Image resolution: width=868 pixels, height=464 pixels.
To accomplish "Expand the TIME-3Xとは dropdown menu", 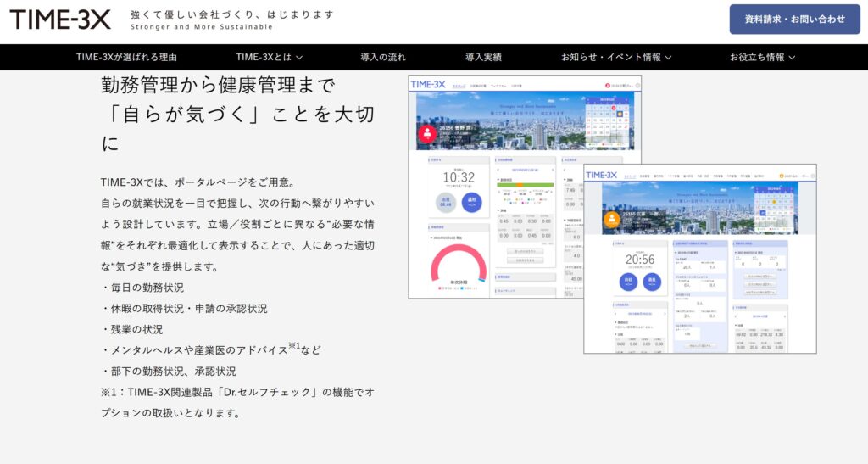I will (269, 58).
